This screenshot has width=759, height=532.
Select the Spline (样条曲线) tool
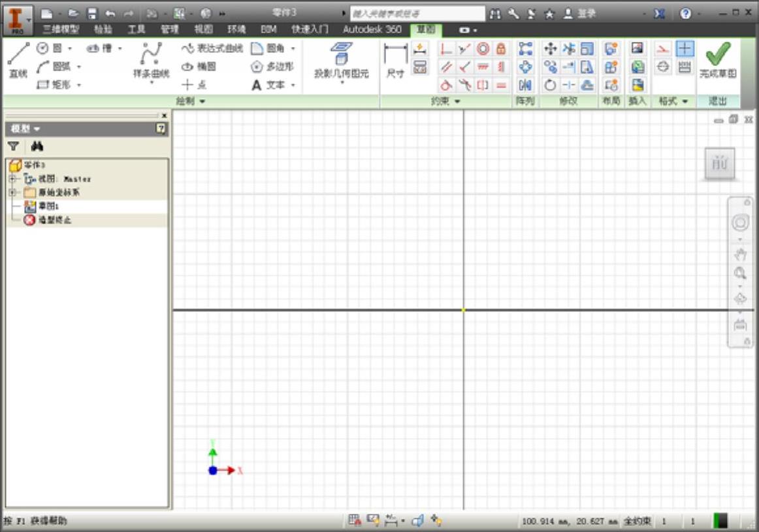tap(151, 60)
